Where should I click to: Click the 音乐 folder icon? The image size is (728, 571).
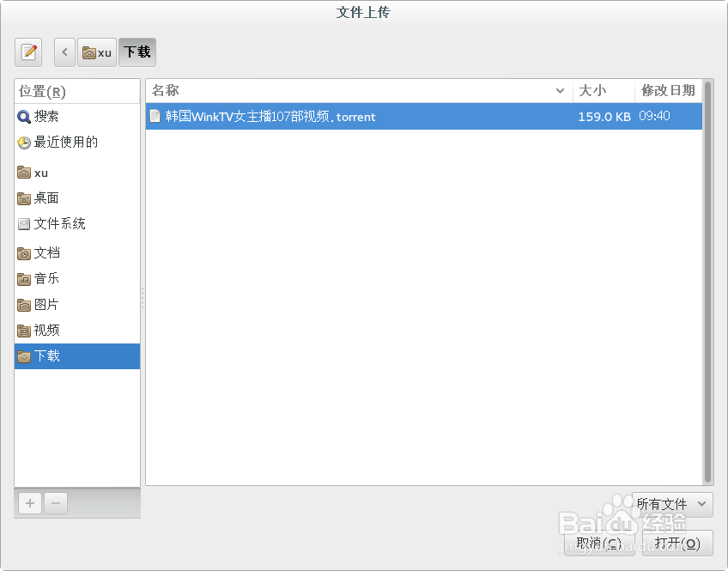click(x=24, y=279)
